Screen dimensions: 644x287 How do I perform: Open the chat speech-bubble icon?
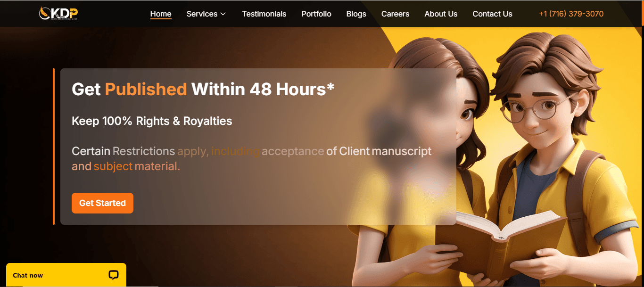point(114,275)
